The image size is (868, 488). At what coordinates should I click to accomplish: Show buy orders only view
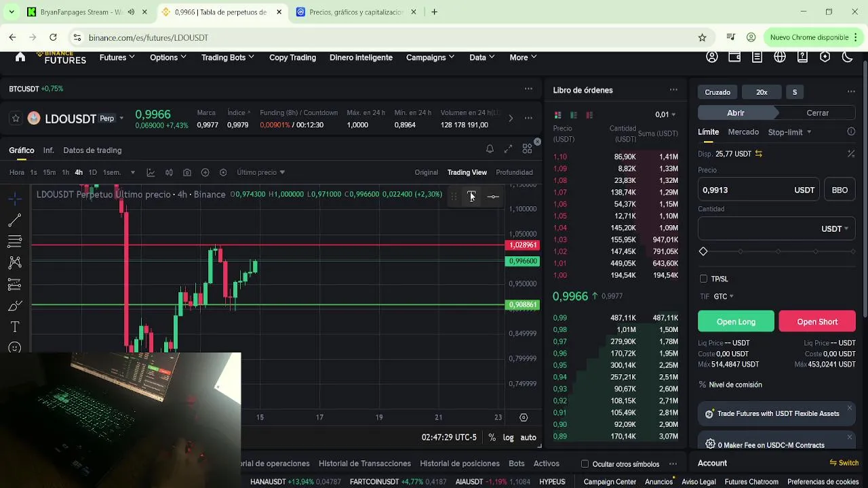click(574, 115)
